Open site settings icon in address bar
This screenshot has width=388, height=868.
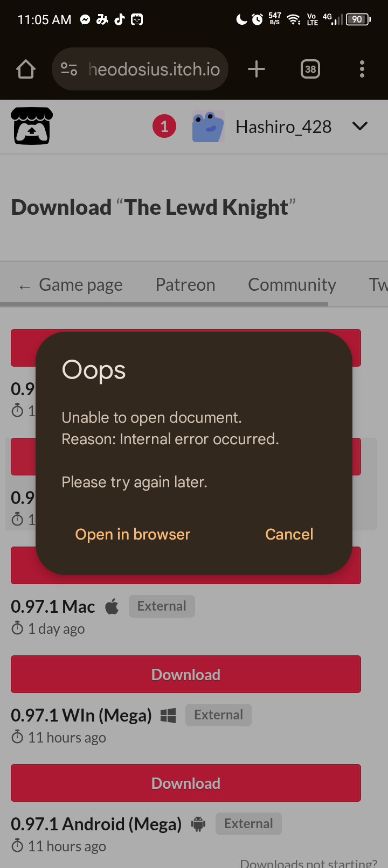(69, 69)
